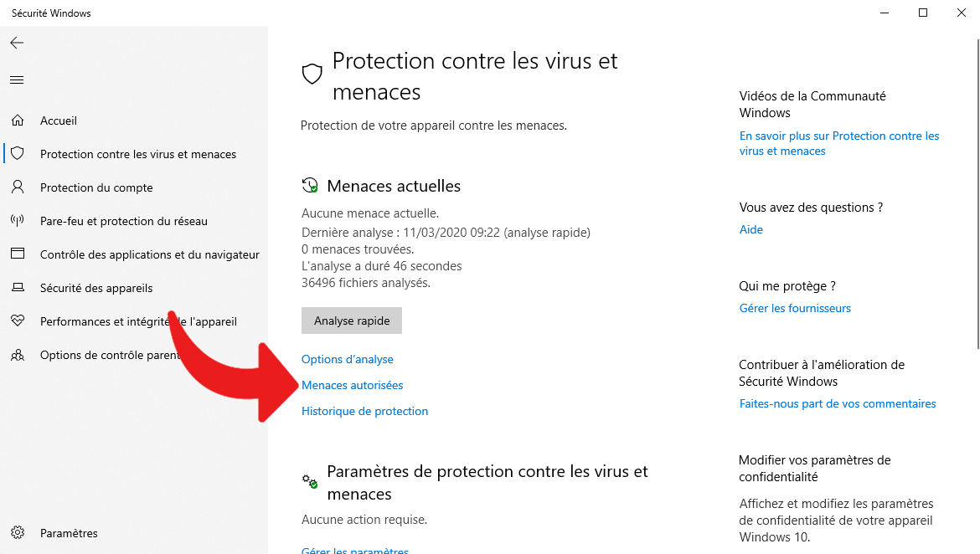This screenshot has width=980, height=554.
Task: View Menaces autorisées
Action: pos(352,385)
